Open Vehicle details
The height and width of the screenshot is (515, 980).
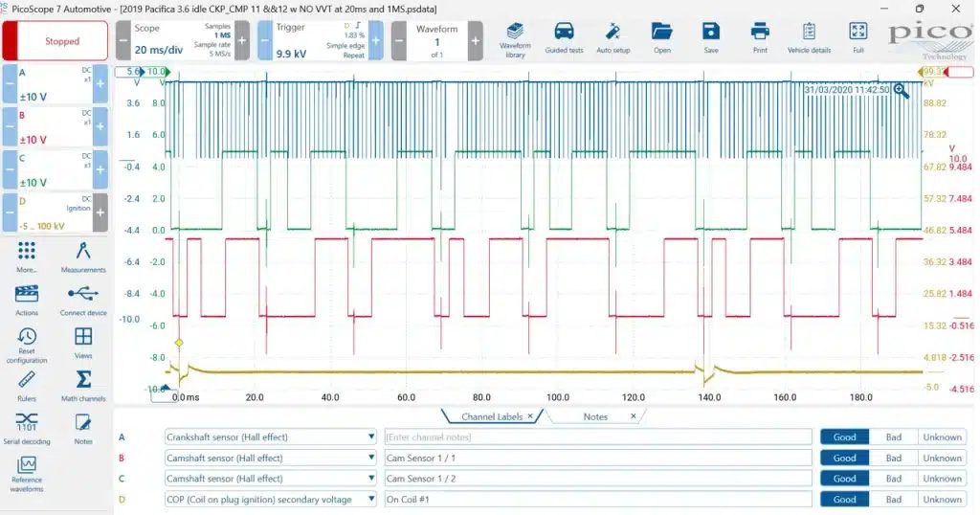click(809, 38)
